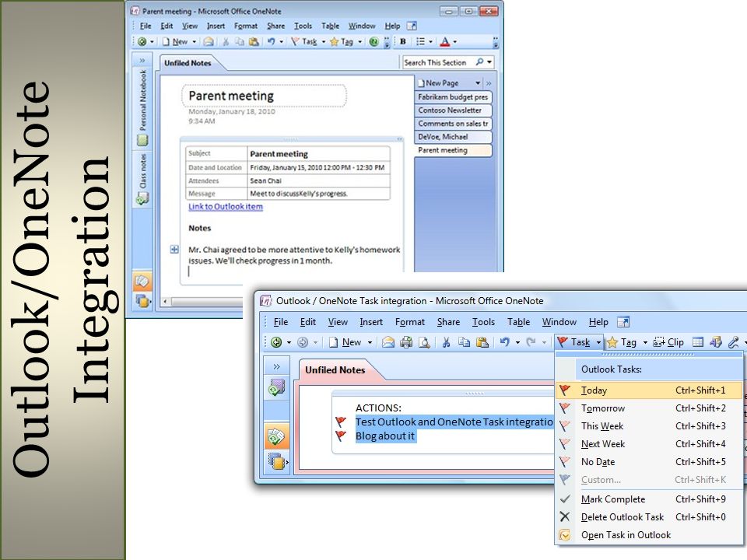Click the Copy icon in the Parent meeting window
Screen dimensions: 747x560
click(240, 42)
